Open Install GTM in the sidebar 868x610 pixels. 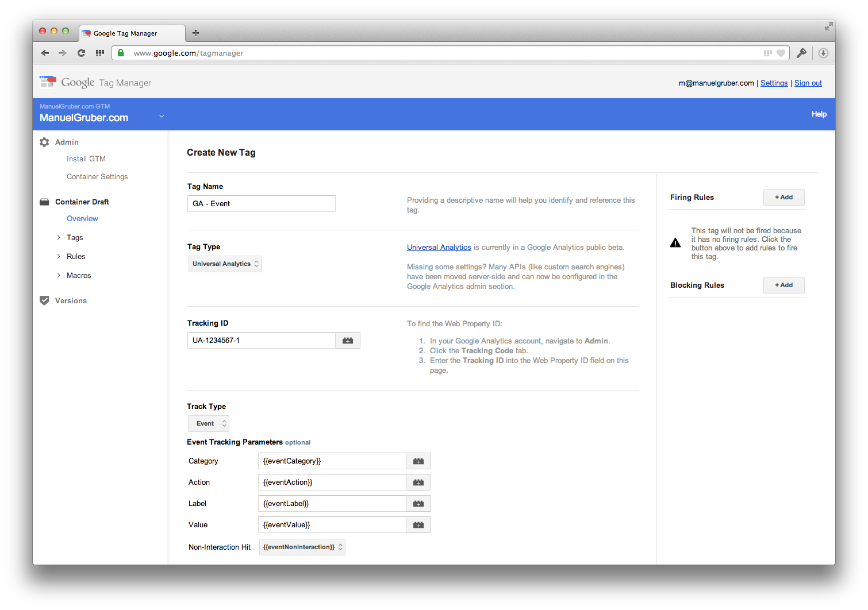click(x=86, y=159)
